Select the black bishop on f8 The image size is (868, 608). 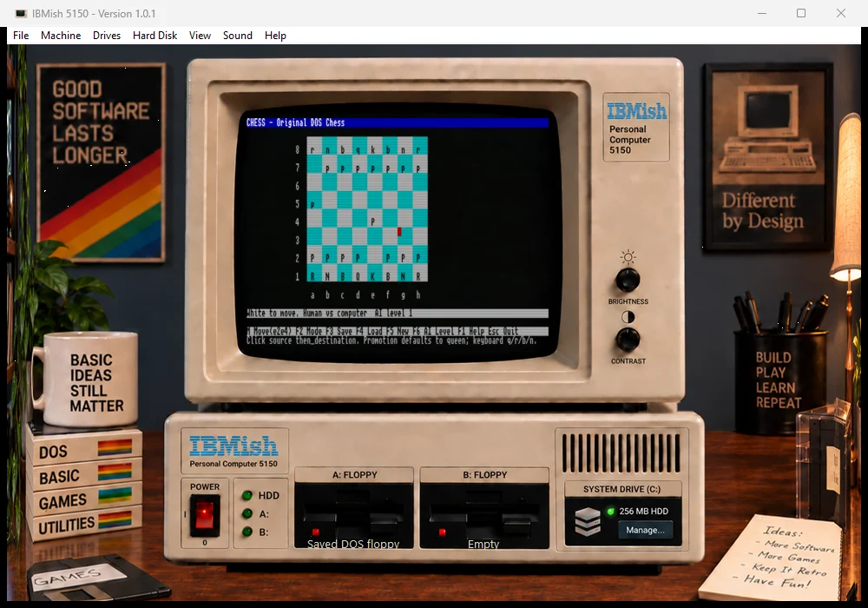pos(387,150)
